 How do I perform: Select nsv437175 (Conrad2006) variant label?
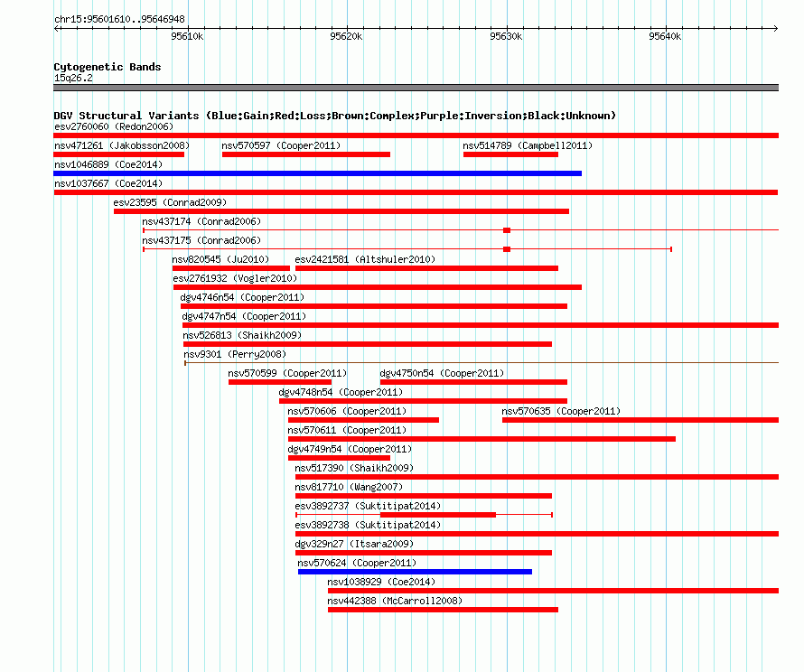[201, 240]
